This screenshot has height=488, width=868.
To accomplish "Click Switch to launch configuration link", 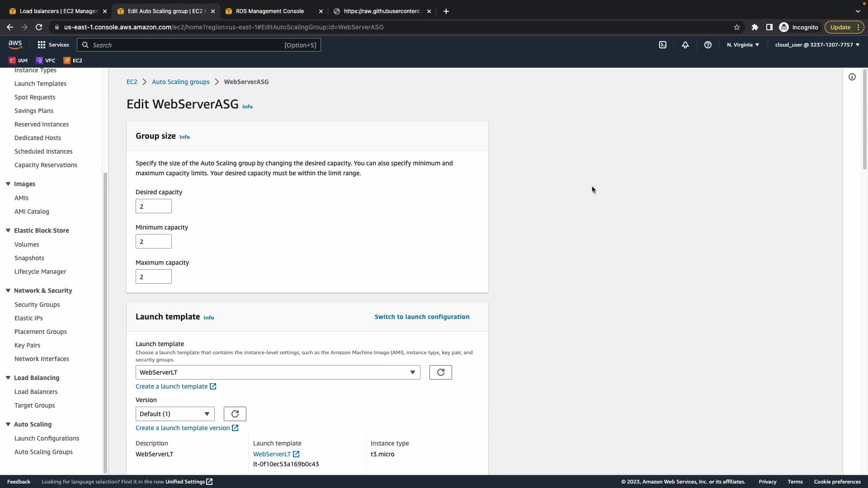I will click(x=422, y=317).
